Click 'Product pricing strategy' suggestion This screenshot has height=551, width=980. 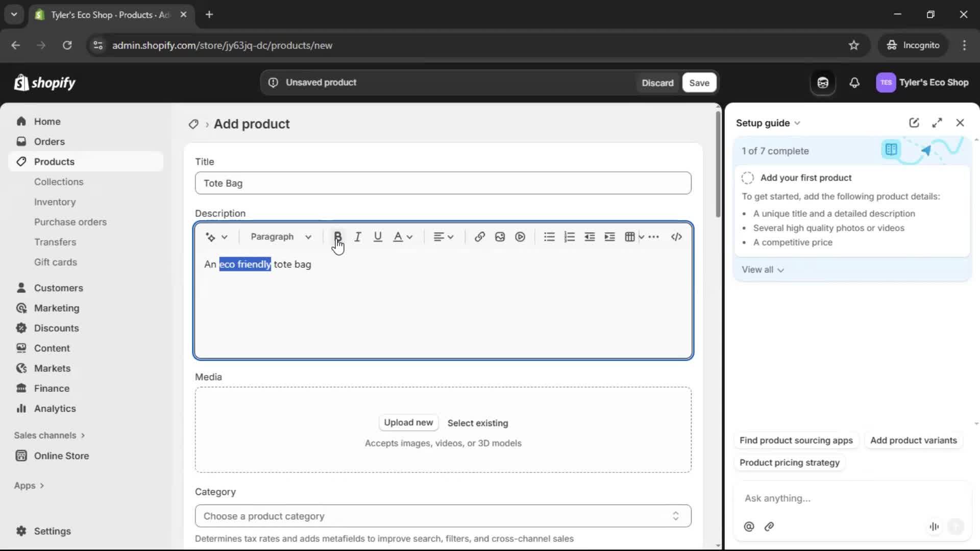[789, 463]
